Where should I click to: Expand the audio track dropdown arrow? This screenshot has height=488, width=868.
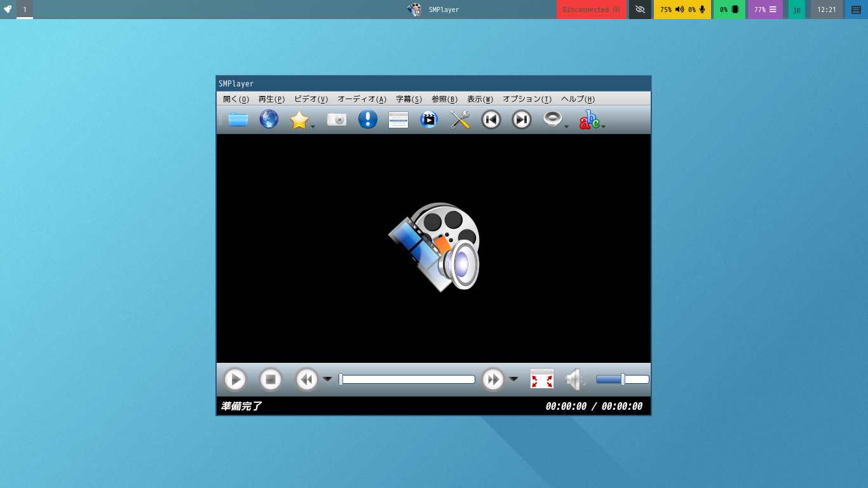point(566,126)
